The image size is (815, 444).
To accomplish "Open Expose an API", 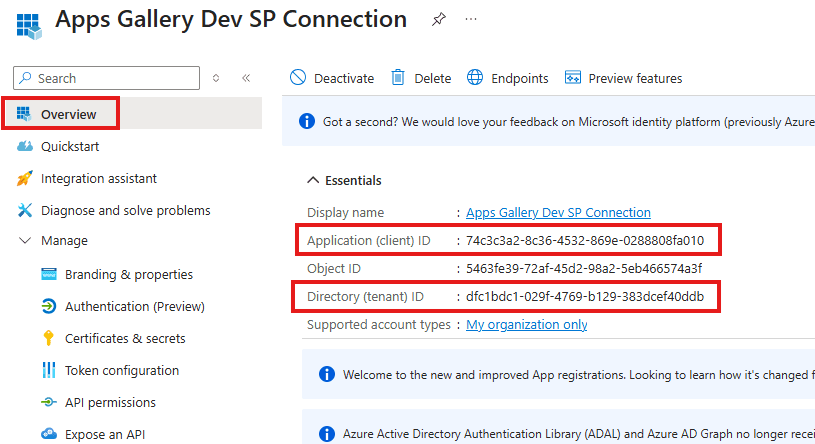I will pos(105,435).
